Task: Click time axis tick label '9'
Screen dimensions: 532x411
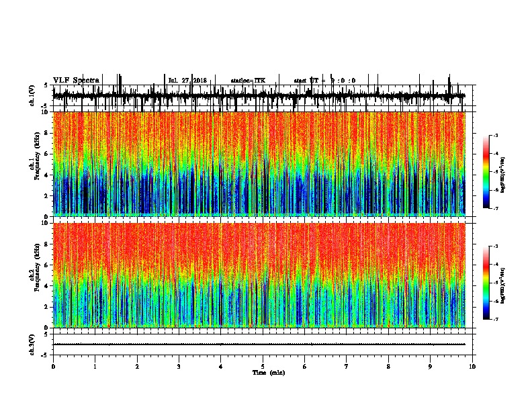Action: [430, 367]
